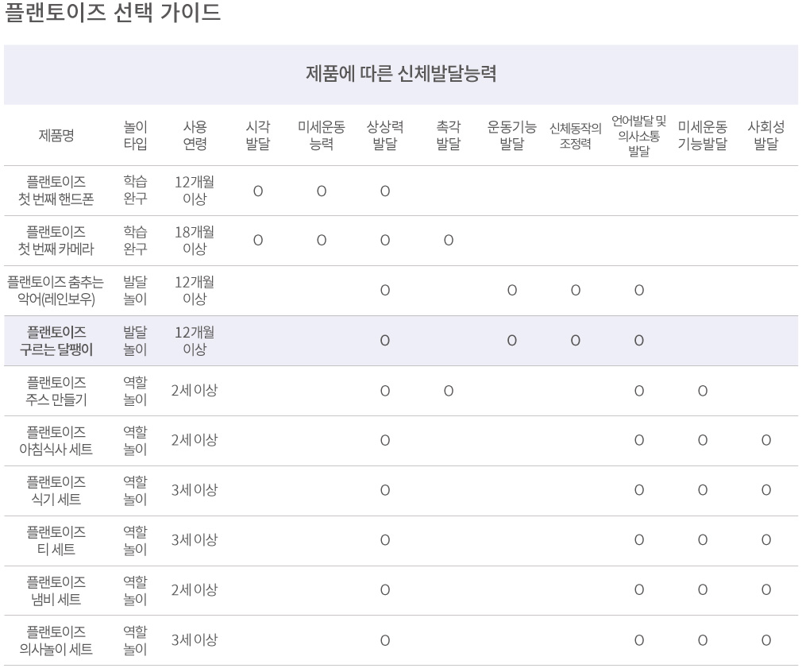Viewport: 802px width, 672px height.
Task: Select product 플랜토이즈 냄비 세트
Action: pos(56,590)
